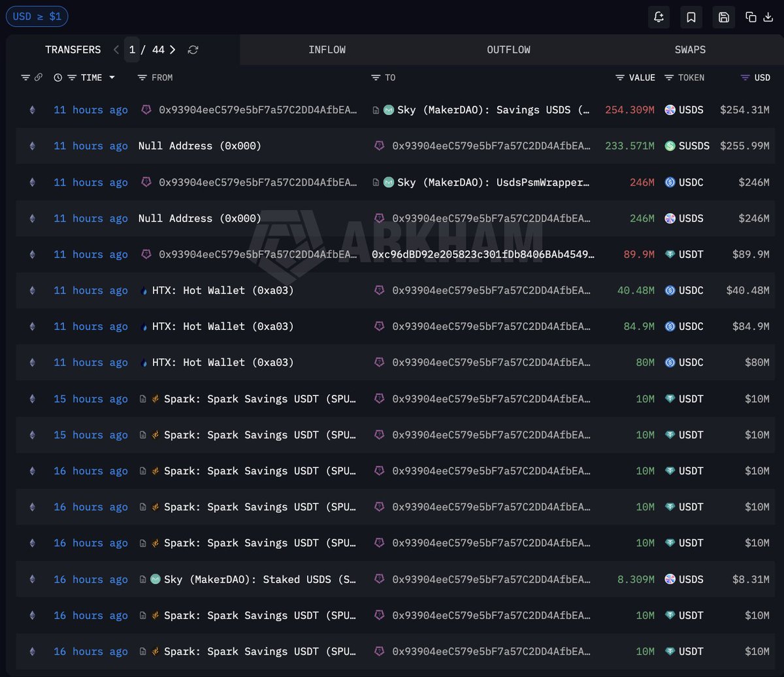Click the document icon beside Sky Savings USDS
Viewport: 784px width, 677px height.
tap(376, 110)
